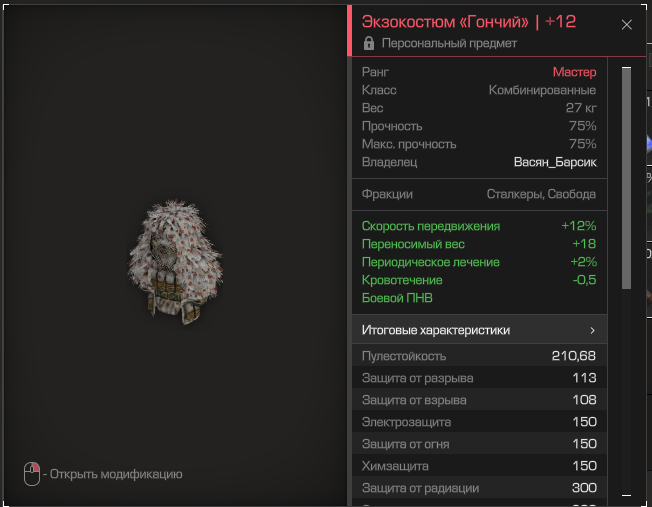The height and width of the screenshot is (507, 652).
Task: Click the Ранг label
Action: tap(375, 72)
